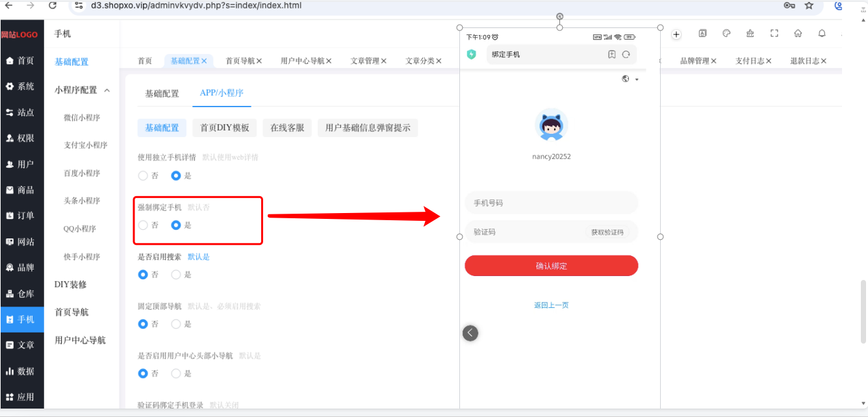Select 是 for 是否启用搜索
This screenshot has height=417, width=868.
click(x=176, y=275)
